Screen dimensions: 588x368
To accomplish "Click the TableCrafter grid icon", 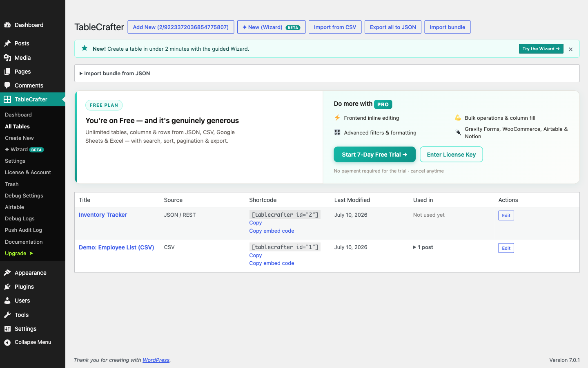I will 7,99.
